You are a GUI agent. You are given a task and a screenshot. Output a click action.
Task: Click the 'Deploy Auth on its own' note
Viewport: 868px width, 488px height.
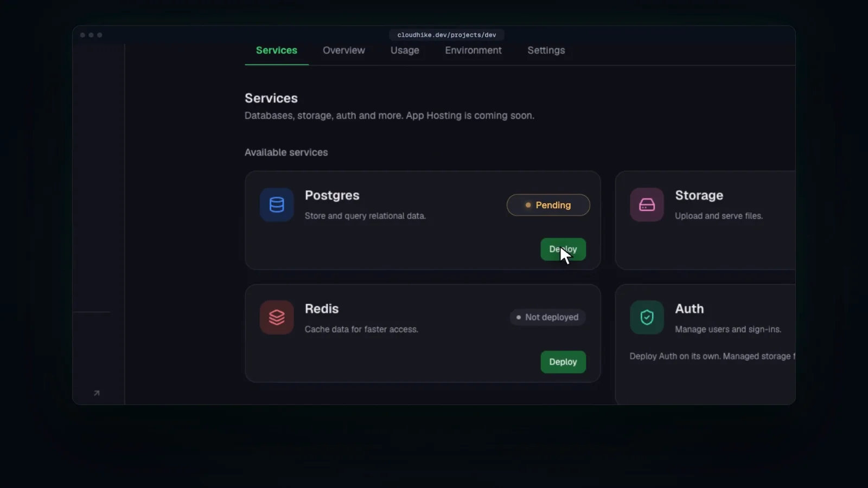[712, 356]
